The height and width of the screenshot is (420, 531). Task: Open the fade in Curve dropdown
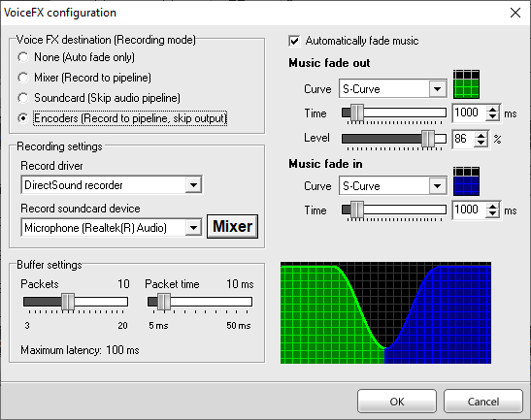437,186
